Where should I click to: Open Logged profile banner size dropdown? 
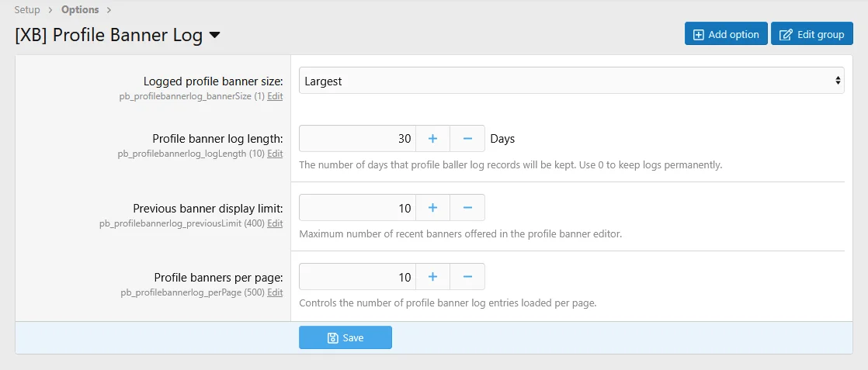[572, 81]
